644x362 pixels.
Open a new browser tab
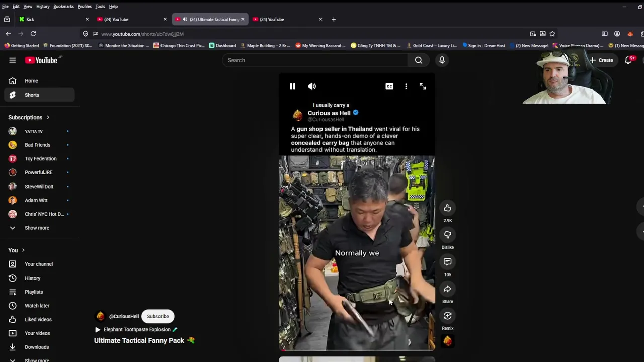point(333,19)
